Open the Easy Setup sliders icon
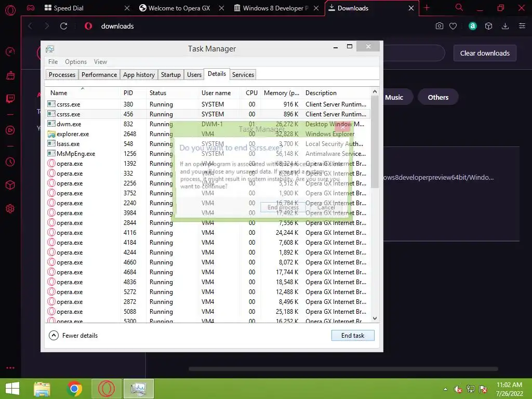Screen dimensions: 532x399 tap(522, 26)
